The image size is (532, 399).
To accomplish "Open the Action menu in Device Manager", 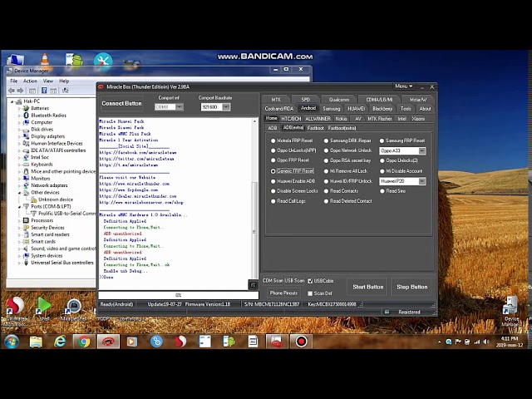I will [x=30, y=81].
